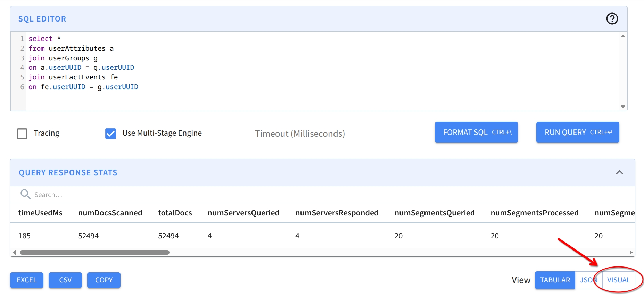Focus the Timeout (Milliseconds) field
The width and height of the screenshot is (644, 297).
[332, 134]
